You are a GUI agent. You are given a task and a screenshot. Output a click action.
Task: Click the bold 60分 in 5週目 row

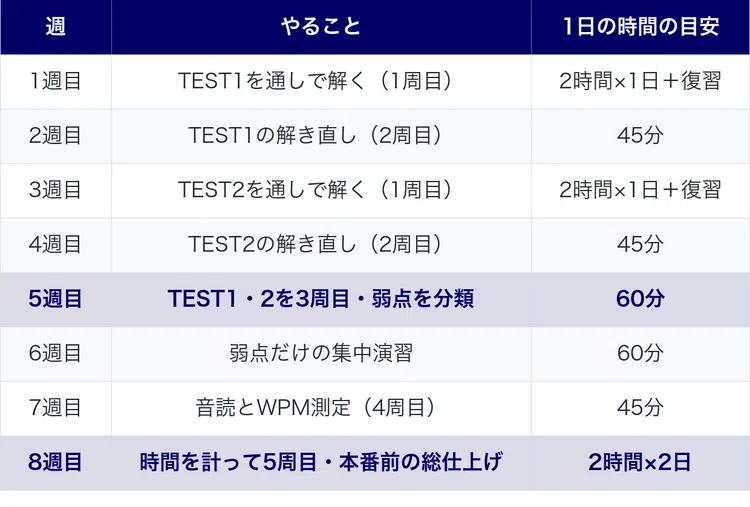(x=640, y=299)
